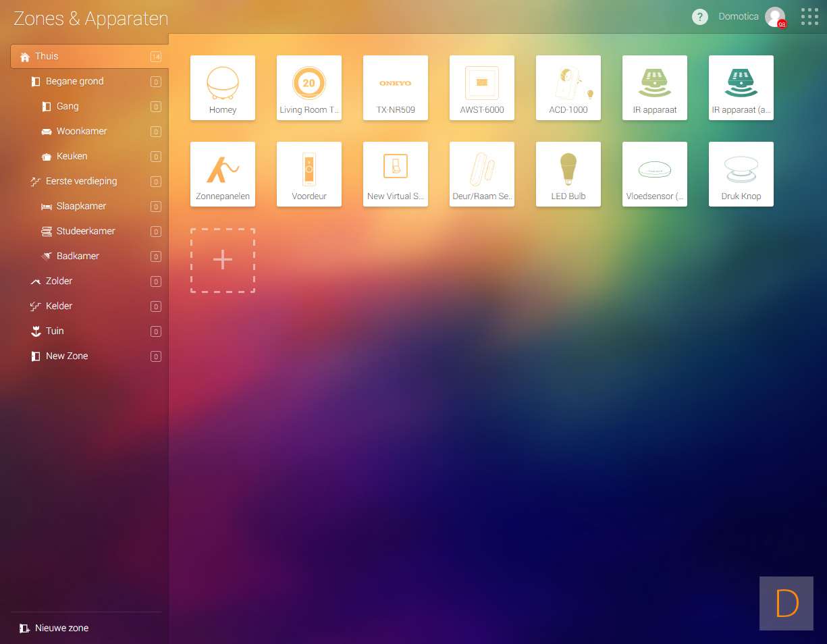Click the Vloedsensor device tile
Screen dimensions: 827x644
655,174
